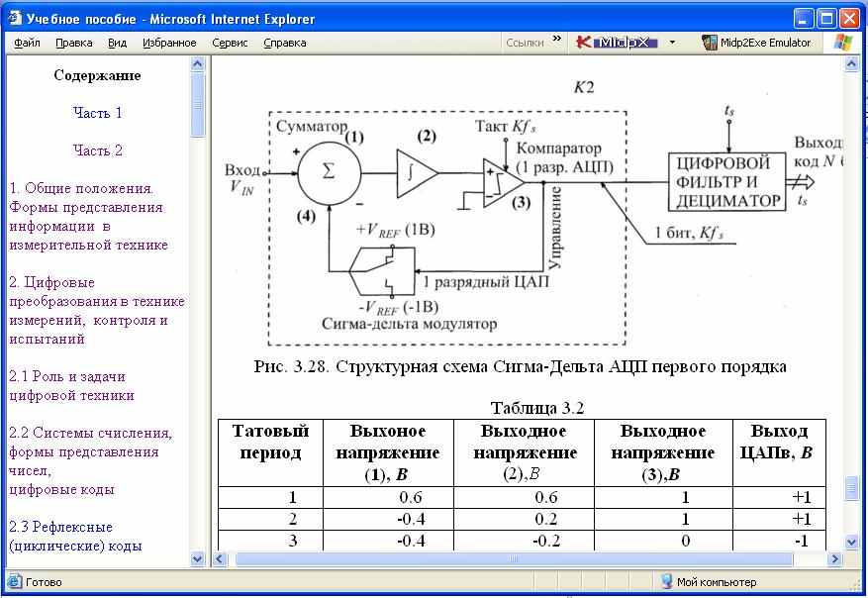Open the Справка menu

[x=284, y=44]
